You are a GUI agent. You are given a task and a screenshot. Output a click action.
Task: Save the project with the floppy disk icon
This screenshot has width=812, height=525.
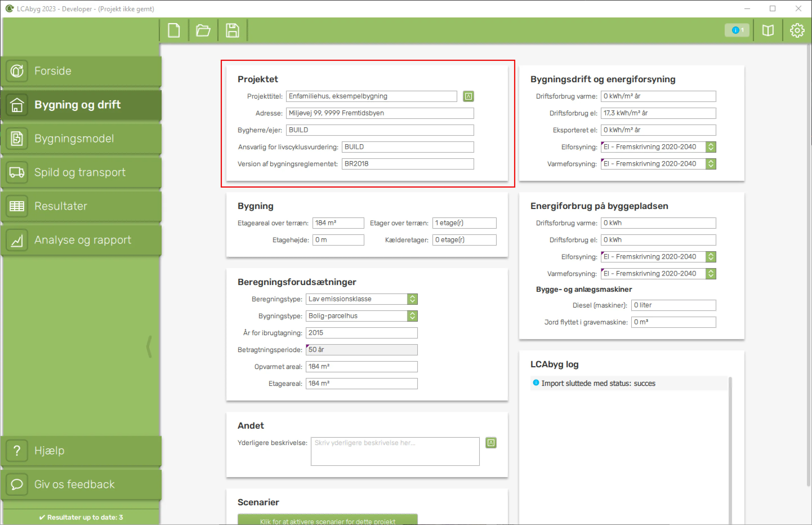tap(232, 31)
